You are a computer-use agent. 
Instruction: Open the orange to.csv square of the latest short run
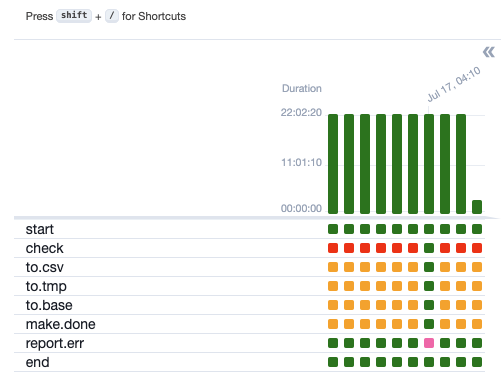tap(477, 267)
